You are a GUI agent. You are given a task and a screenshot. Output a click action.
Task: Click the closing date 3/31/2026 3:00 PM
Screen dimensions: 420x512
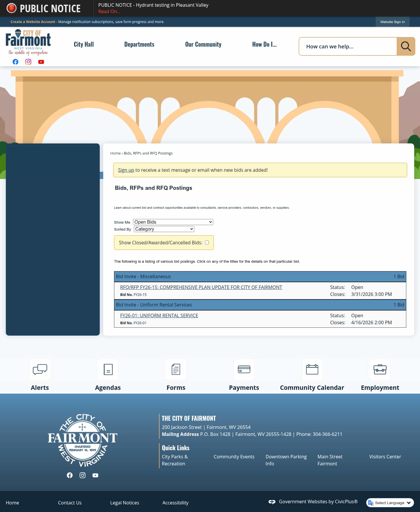pos(371,294)
